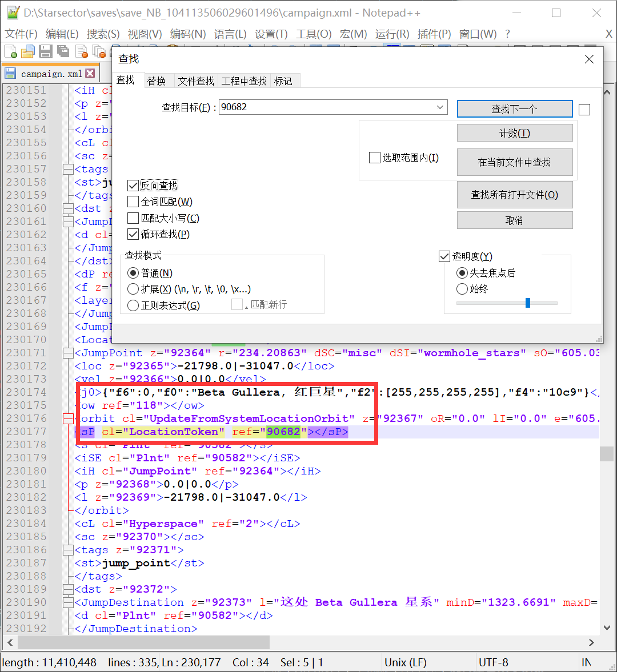
Task: Collapse the JumpPoint fold at line 230171
Action: [x=69, y=353]
